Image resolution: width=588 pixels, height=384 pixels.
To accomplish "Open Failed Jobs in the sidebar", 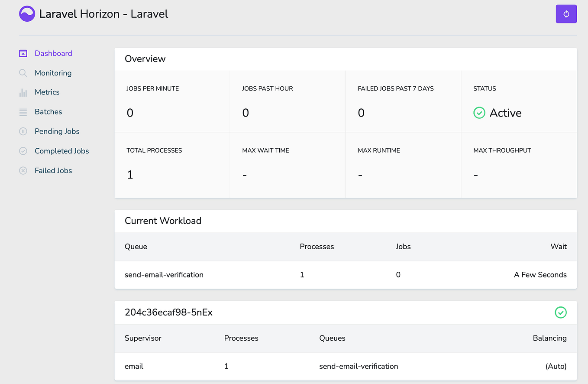I will pos(53,171).
